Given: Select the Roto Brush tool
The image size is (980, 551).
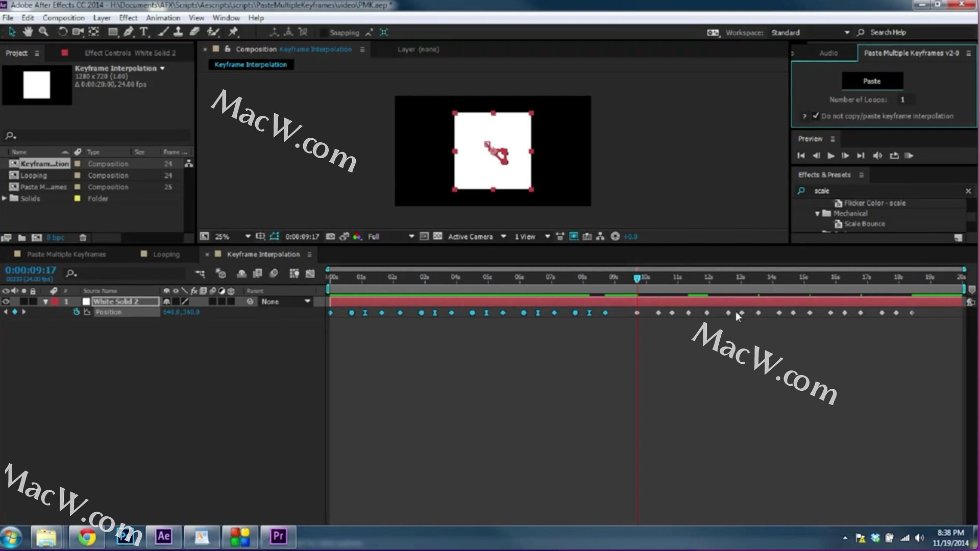Looking at the screenshot, I should point(213,32).
